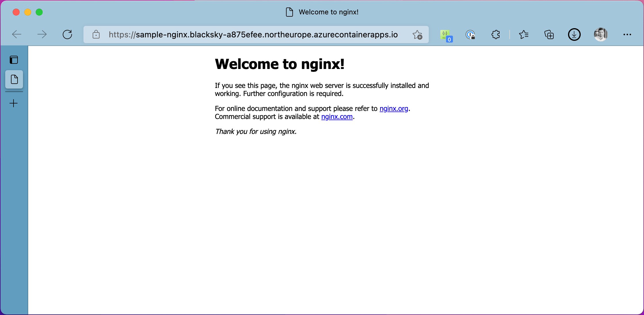This screenshot has width=644, height=315.
Task: Select the Welcome to nginx tab
Action: pos(14,79)
